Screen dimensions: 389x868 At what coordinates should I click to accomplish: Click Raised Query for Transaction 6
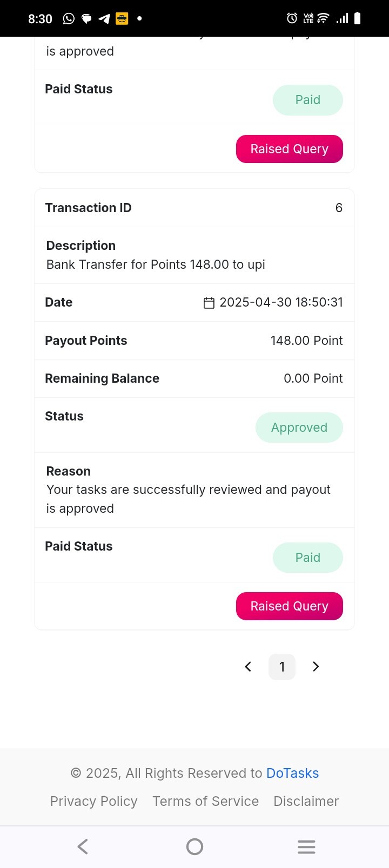click(290, 606)
